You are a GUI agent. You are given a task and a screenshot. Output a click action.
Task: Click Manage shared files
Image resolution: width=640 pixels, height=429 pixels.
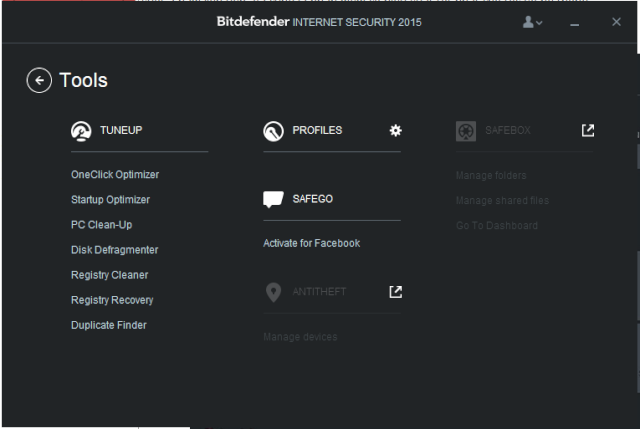click(502, 200)
